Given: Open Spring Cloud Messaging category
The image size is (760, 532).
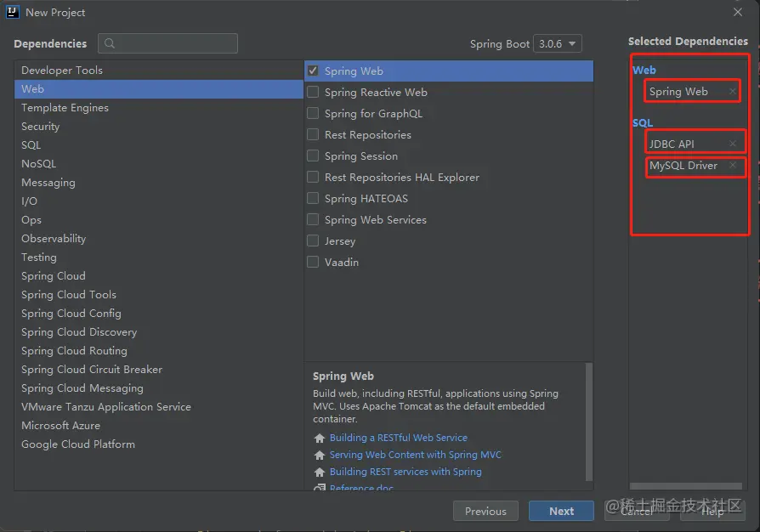Looking at the screenshot, I should click(x=159, y=388).
